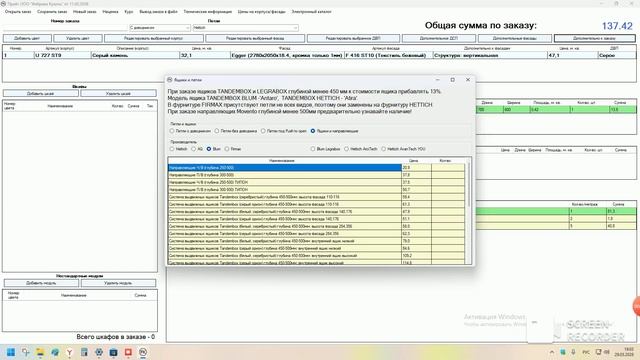Choose Hettich ArciTech radio button

point(347,149)
